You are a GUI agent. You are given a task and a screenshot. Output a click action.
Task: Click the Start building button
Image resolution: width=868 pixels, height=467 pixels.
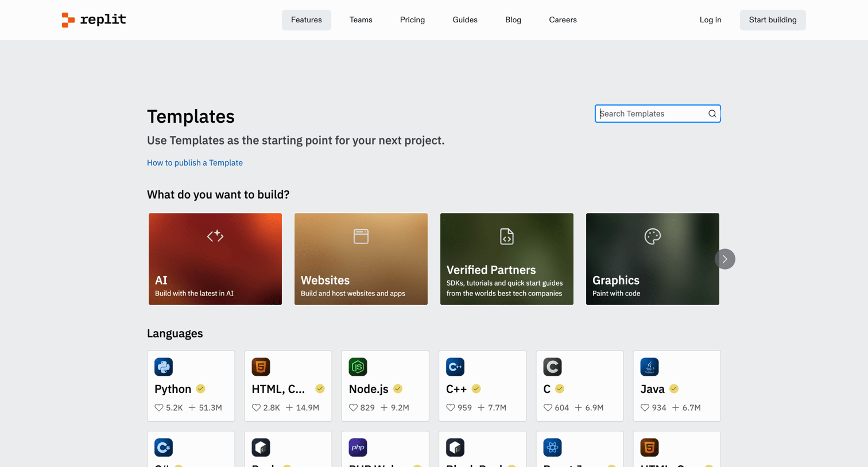[x=773, y=20]
